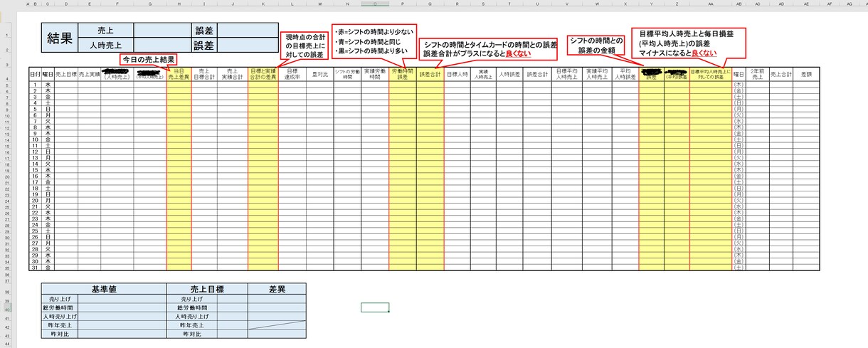
Task: Select the 売上目標 heading in the lower table
Action: click(208, 289)
